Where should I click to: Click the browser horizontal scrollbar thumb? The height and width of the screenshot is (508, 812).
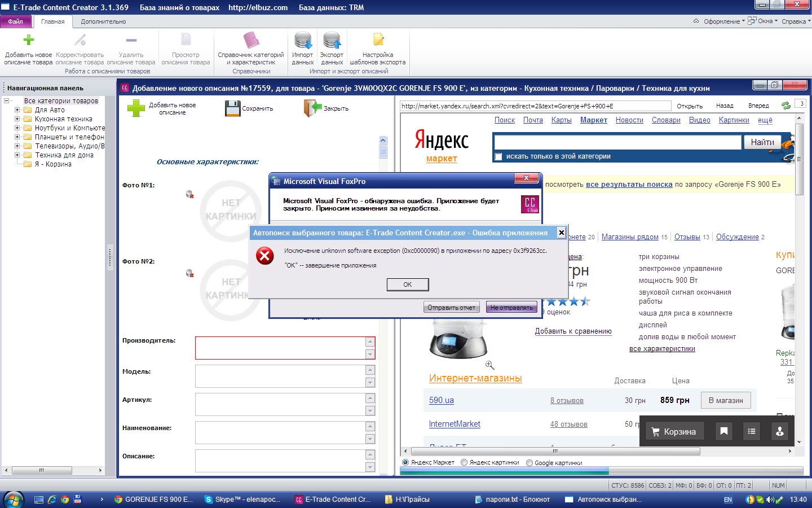click(555, 452)
